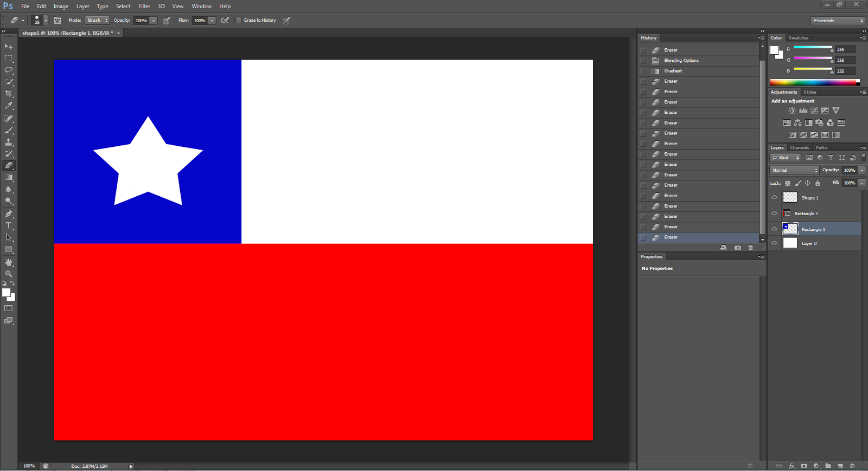Hide the Layer 0 layer
The height and width of the screenshot is (471, 868).
click(x=774, y=243)
